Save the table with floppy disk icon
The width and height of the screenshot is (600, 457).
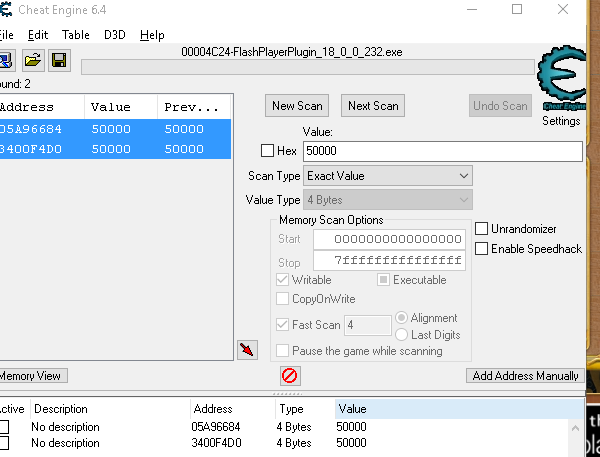pyautogui.click(x=59, y=60)
